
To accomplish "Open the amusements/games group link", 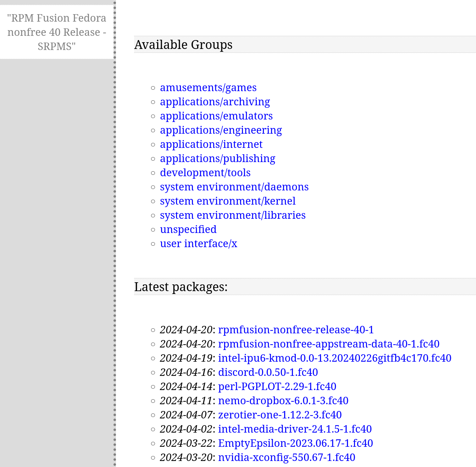I will [208, 88].
